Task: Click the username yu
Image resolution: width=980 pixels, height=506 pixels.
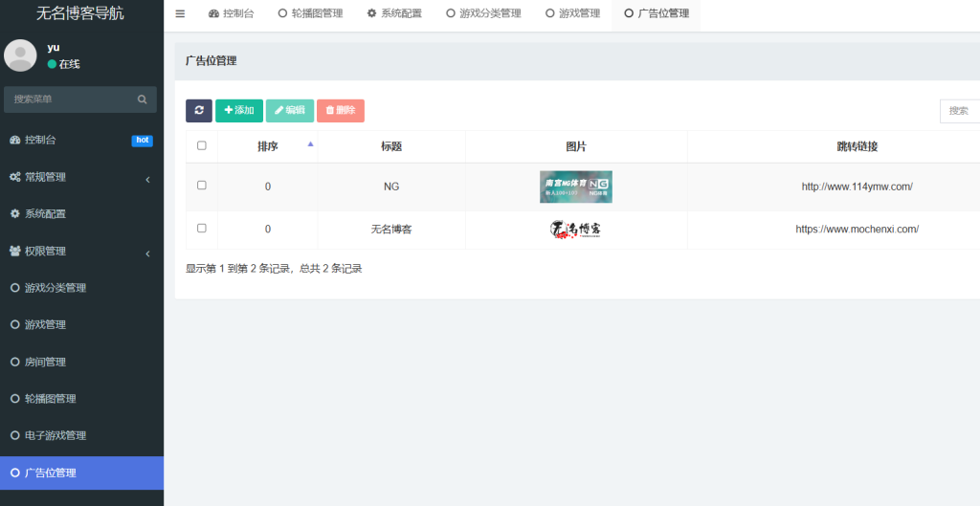Action: pyautogui.click(x=54, y=48)
